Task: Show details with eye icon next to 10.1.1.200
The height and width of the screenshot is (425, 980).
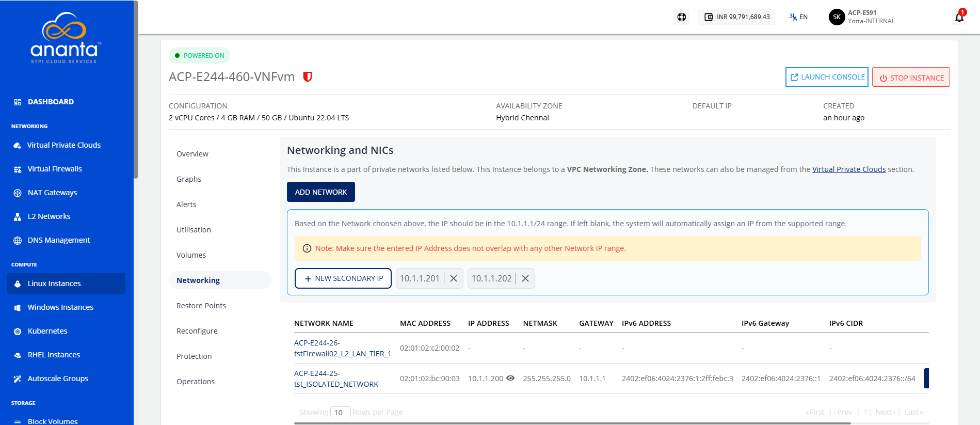Action: pos(510,378)
